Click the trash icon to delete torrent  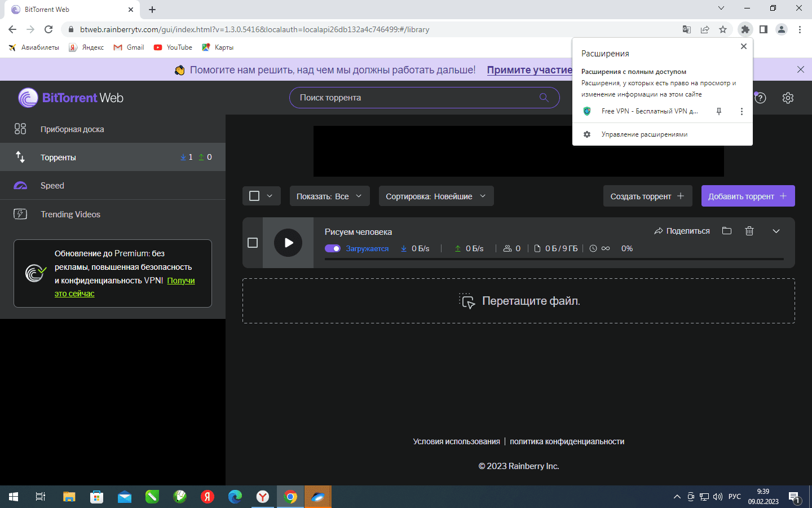[749, 231]
